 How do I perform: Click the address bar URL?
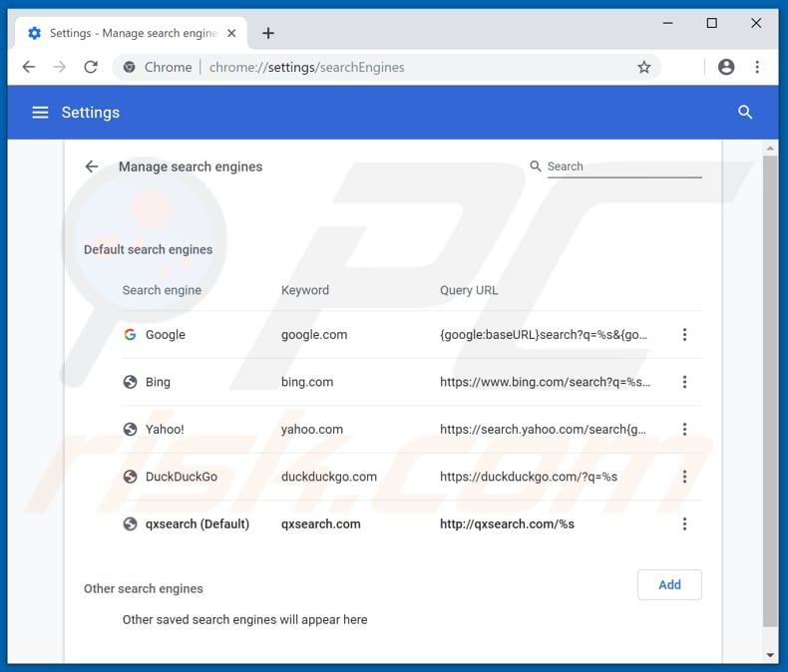coord(306,67)
